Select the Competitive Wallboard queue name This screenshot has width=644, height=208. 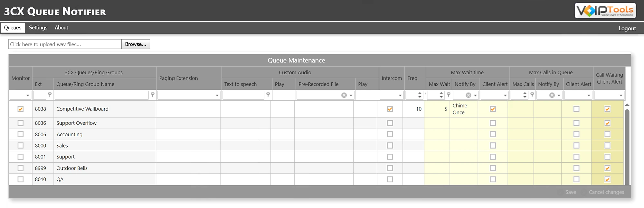tap(82, 109)
